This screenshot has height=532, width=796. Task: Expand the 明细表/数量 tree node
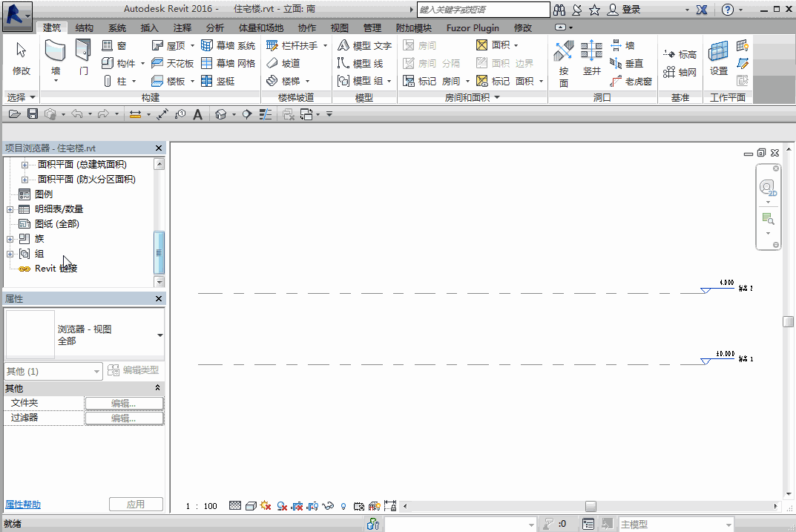pos(10,209)
